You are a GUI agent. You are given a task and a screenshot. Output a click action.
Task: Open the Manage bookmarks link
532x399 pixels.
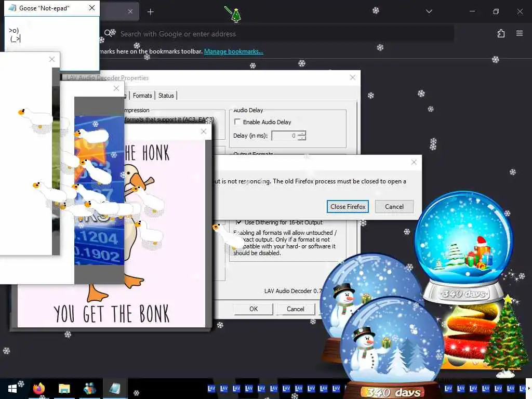pyautogui.click(x=233, y=51)
